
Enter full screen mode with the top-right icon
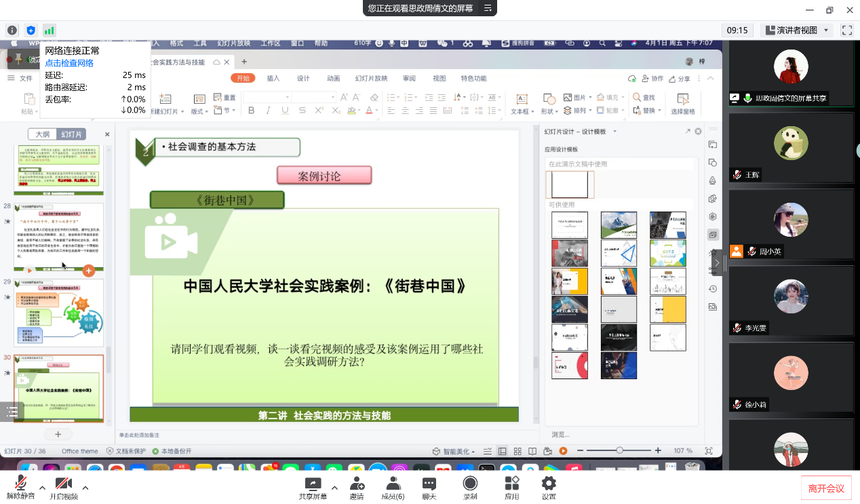point(846,31)
